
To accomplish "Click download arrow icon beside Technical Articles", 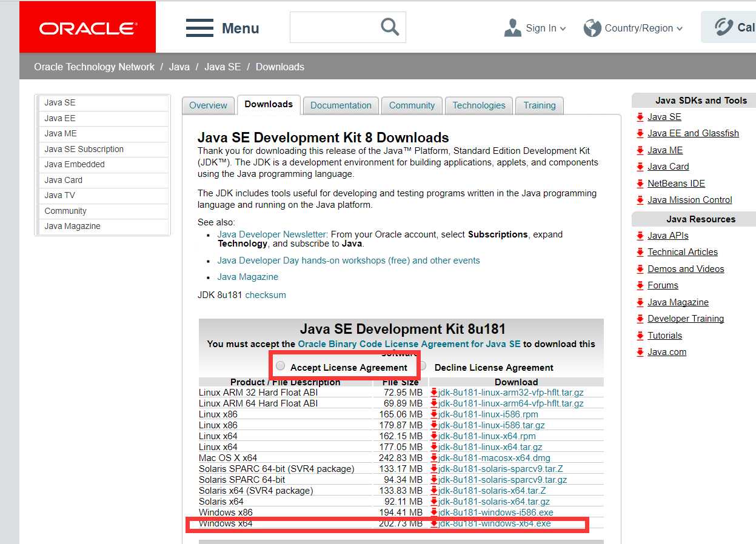I will [x=640, y=252].
